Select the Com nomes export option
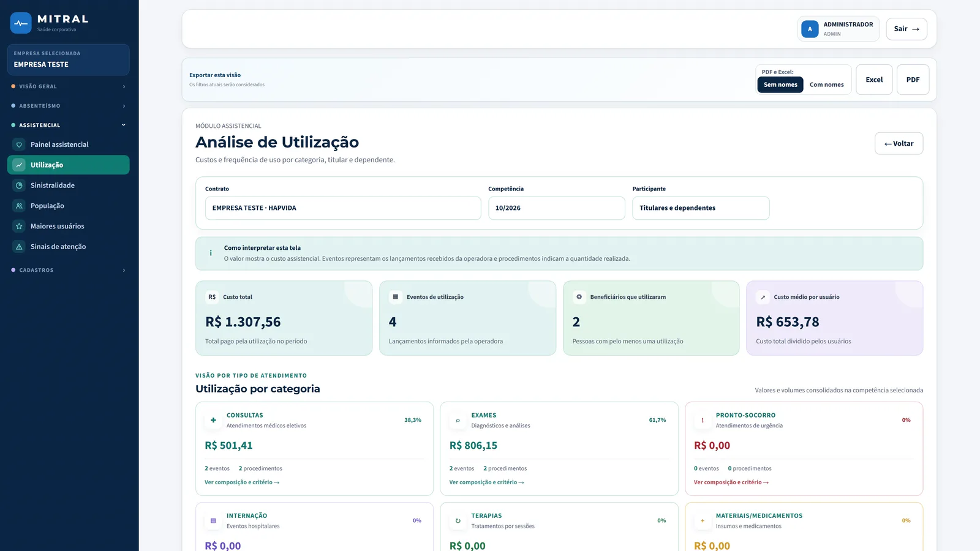Image resolution: width=980 pixels, height=551 pixels. click(x=826, y=84)
